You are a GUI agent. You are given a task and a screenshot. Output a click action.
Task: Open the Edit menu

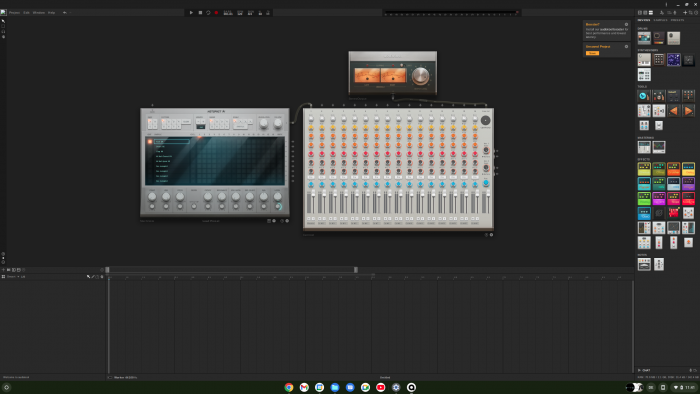(x=26, y=12)
